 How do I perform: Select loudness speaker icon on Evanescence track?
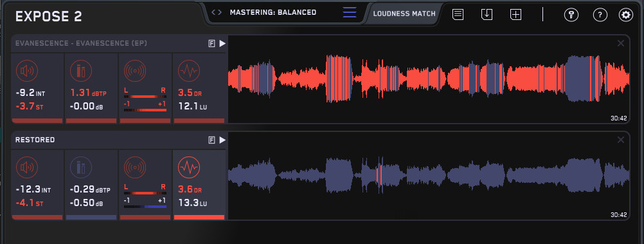[x=27, y=71]
